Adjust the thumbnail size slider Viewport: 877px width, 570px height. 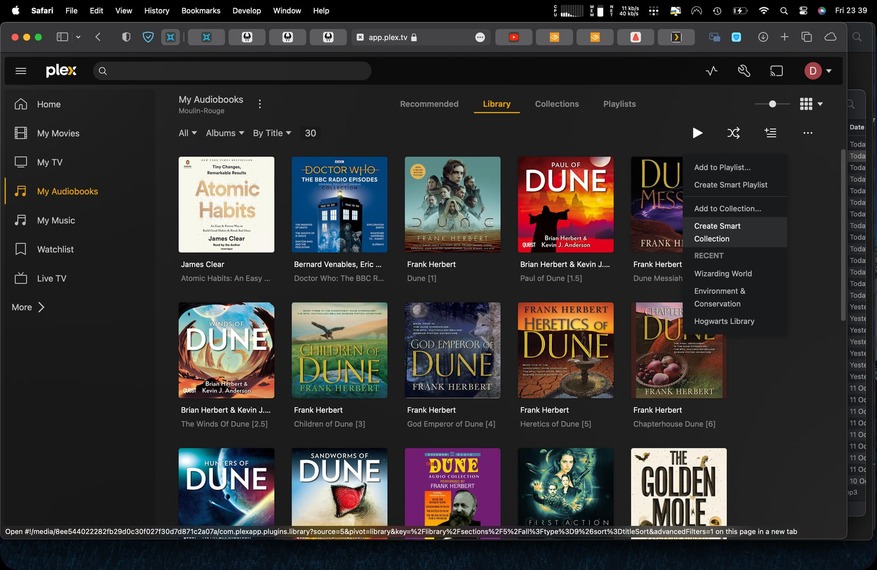[772, 104]
